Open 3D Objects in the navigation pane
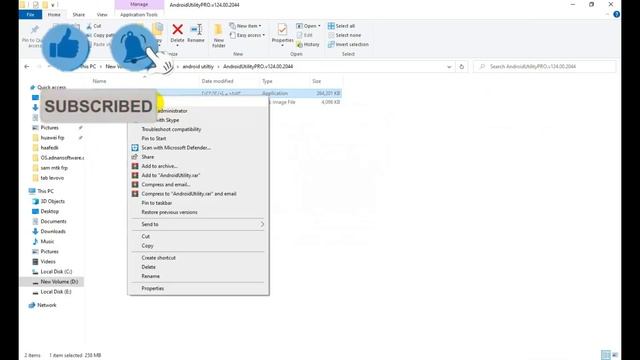This screenshot has width=640, height=360. point(52,201)
